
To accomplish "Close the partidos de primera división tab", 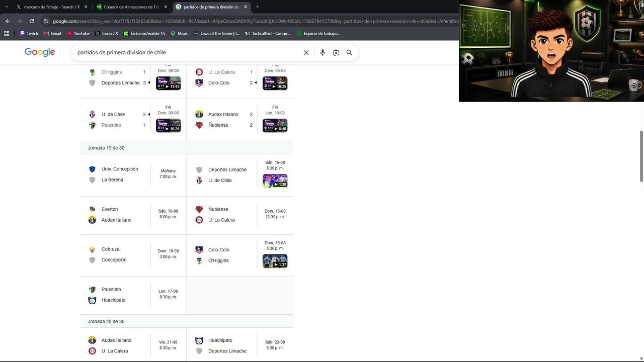I will tap(246, 7).
